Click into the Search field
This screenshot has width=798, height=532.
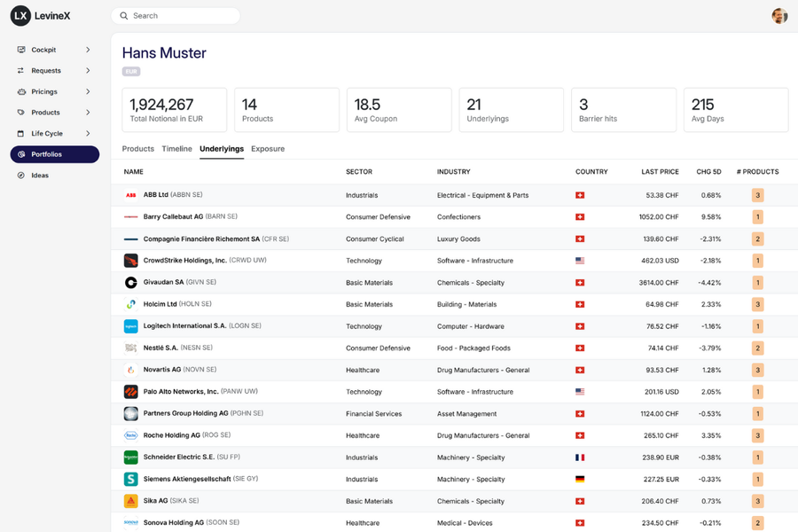pyautogui.click(x=182, y=16)
